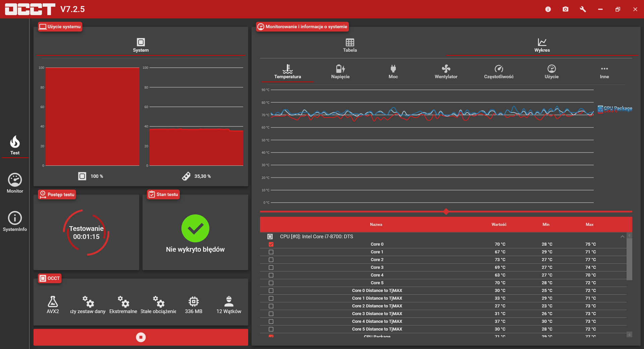Switch to the Tabela tab
Screen dimensions: 644x349
tap(350, 45)
